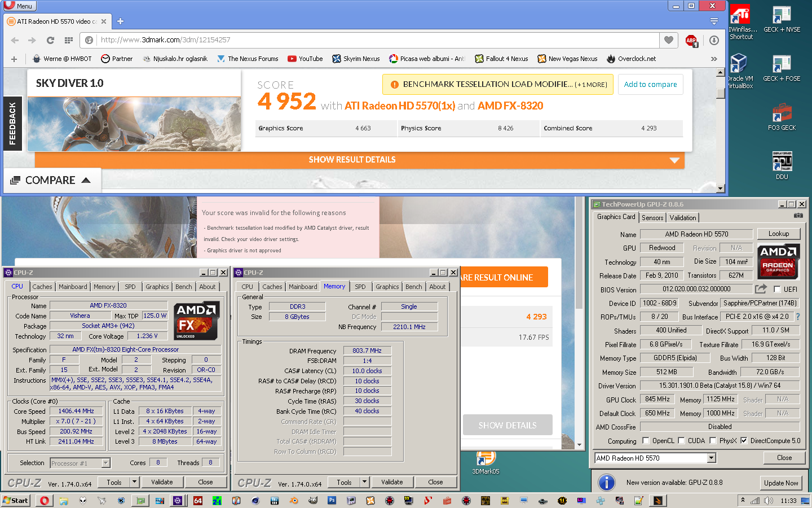
Task: Click Validate in the left CPU-Z window
Action: click(x=162, y=482)
